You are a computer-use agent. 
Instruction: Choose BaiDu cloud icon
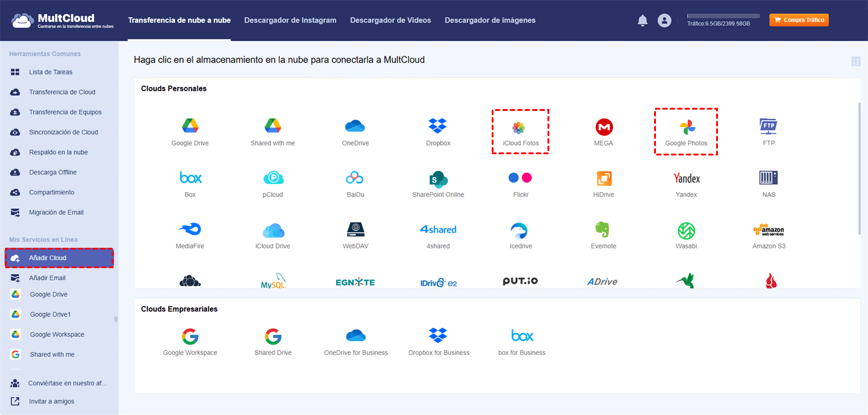355,178
